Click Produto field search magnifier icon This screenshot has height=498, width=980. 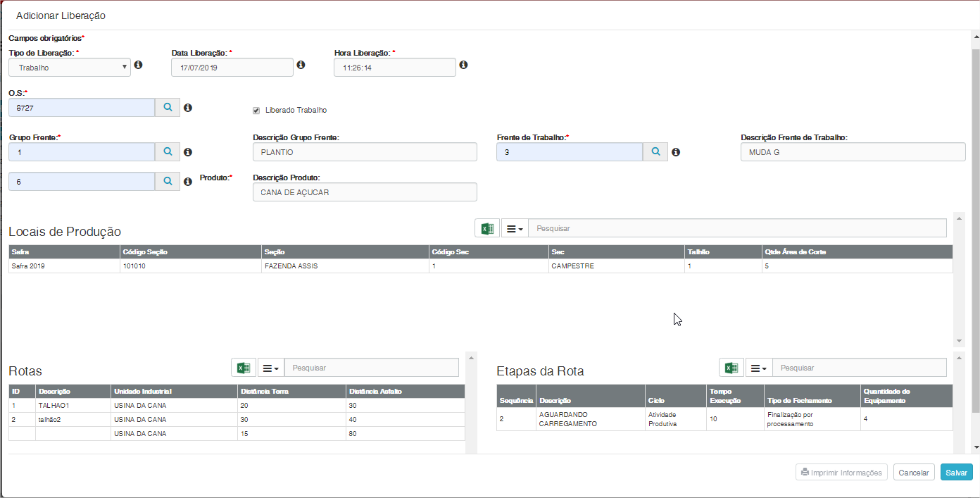[x=168, y=181]
